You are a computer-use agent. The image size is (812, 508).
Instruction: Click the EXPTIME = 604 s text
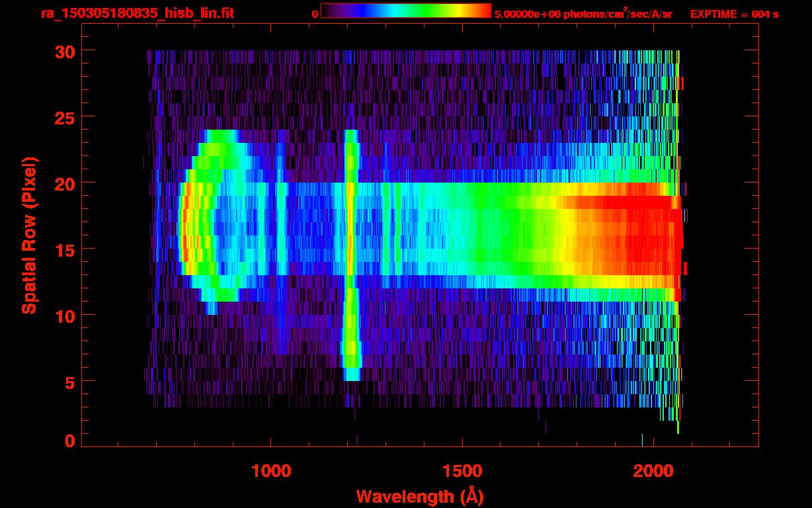[x=734, y=14]
